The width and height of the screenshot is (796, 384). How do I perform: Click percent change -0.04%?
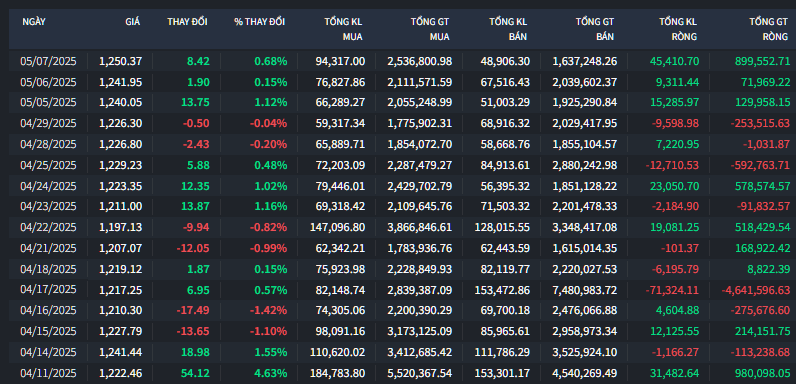point(268,123)
